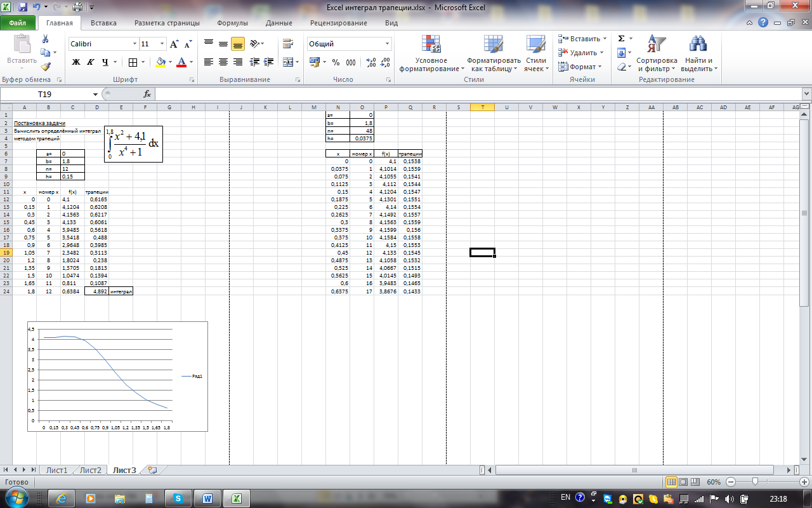Switch to sheet Лист1

point(56,470)
